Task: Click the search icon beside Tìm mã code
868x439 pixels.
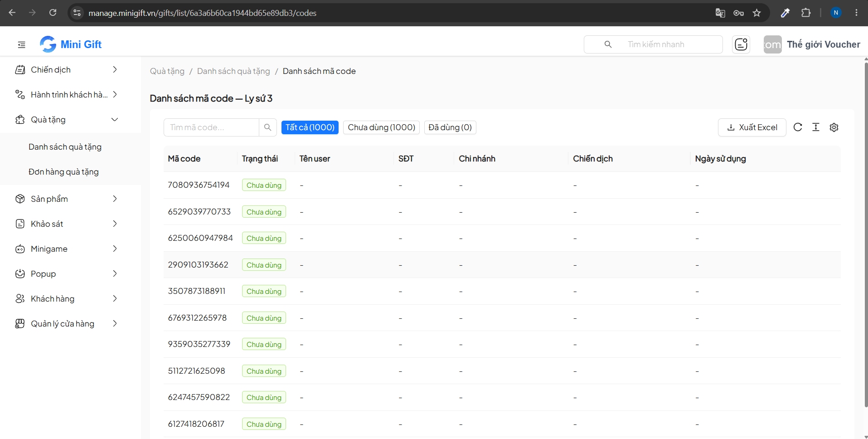Action: (x=267, y=127)
